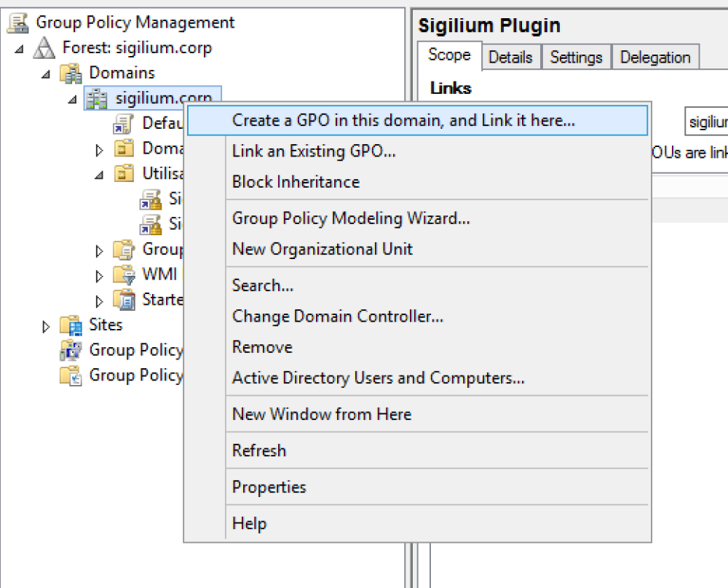Select the WMI tree label
Image resolution: width=728 pixels, height=588 pixels.
[x=159, y=274]
